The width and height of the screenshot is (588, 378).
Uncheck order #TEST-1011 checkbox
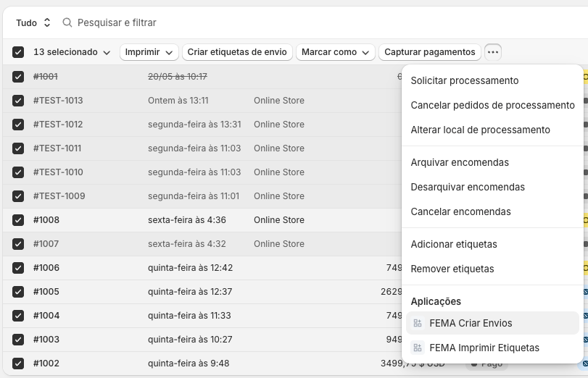click(18, 148)
